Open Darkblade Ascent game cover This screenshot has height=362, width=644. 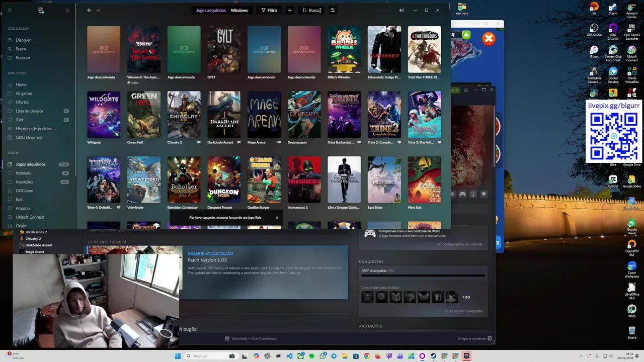(x=224, y=115)
